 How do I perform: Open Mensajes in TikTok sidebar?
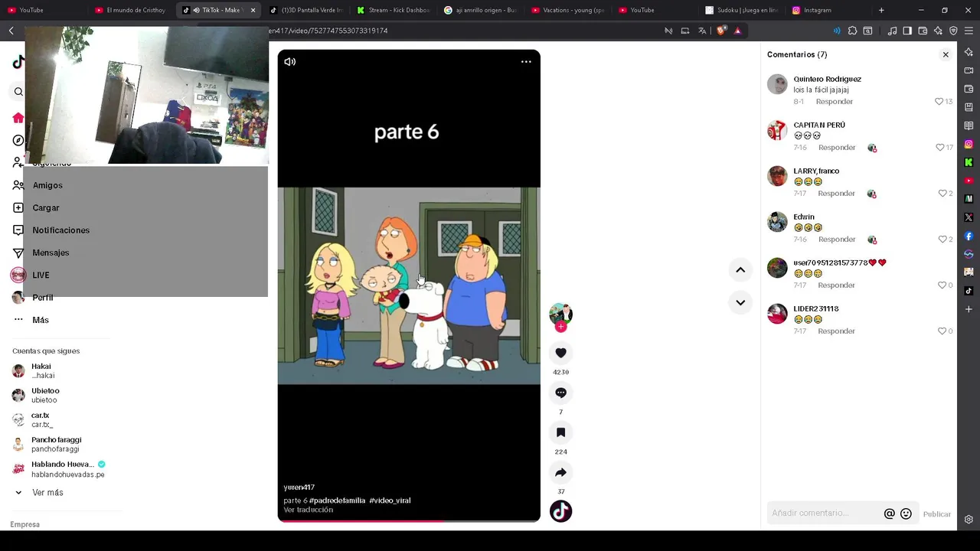pos(51,253)
